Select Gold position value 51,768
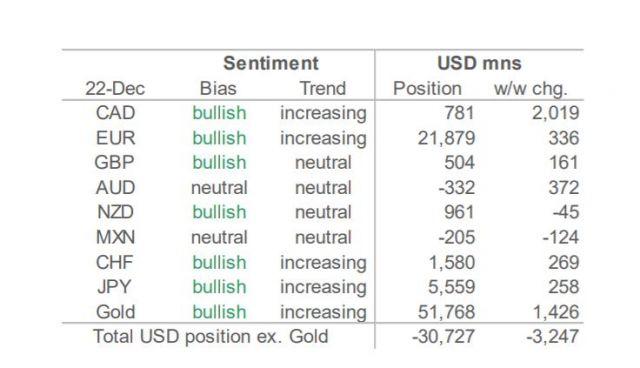This screenshot has height=368, width=640. coord(446,313)
